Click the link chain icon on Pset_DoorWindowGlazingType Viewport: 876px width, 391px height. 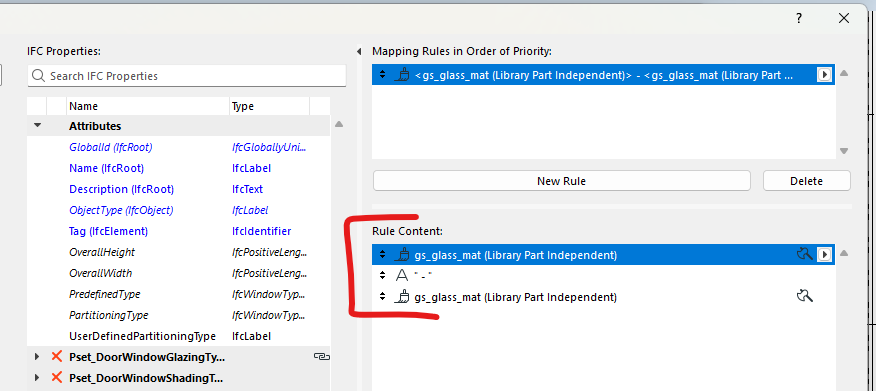pos(321,356)
